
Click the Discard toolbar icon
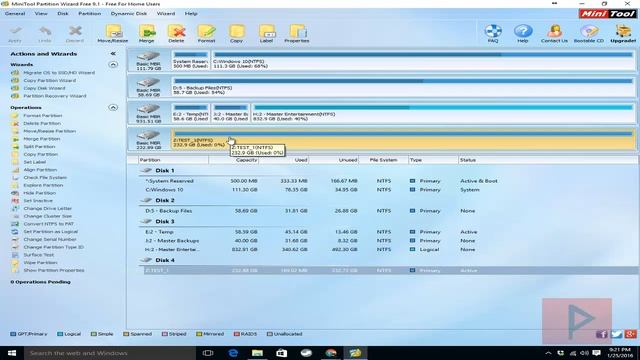75,33
